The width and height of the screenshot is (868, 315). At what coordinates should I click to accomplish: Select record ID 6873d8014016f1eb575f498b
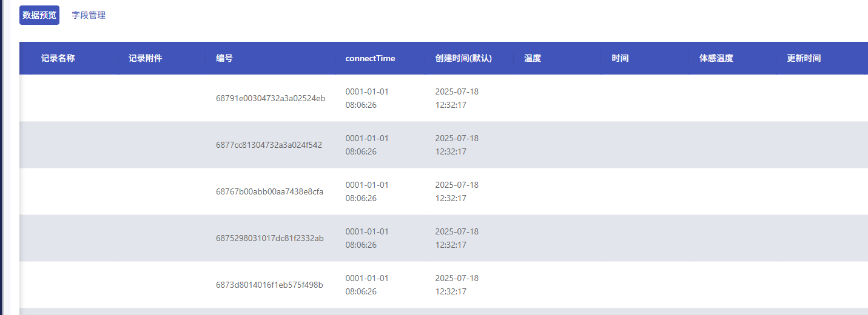pyautogui.click(x=269, y=285)
